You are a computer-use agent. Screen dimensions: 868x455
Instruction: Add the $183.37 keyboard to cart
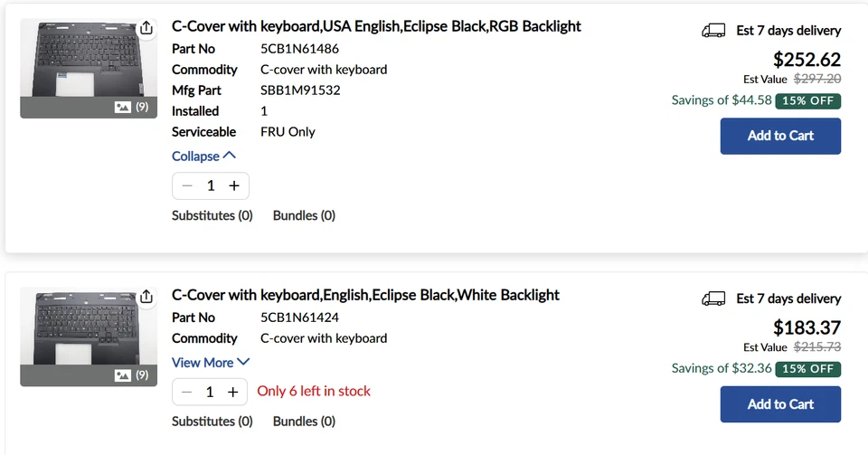click(780, 404)
